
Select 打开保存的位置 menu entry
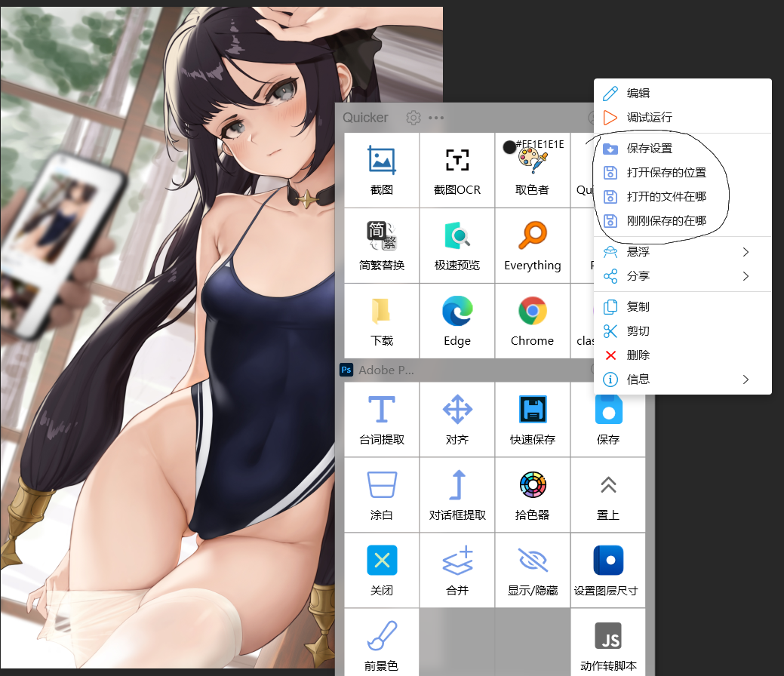[x=682, y=173]
